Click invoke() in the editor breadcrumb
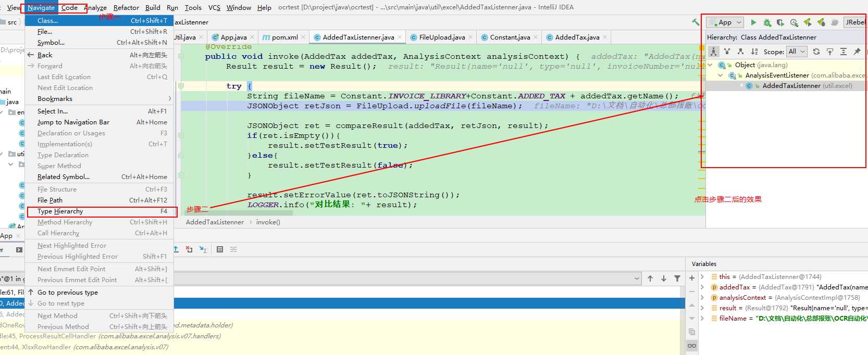 pos(268,222)
